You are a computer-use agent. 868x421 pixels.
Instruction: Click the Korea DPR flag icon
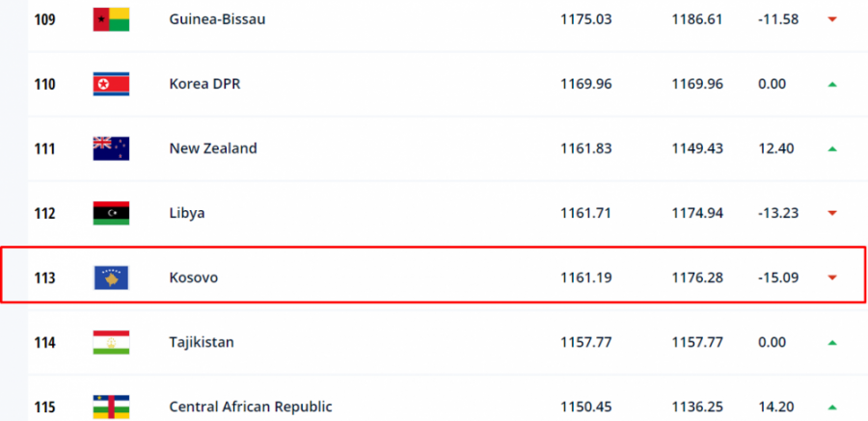(x=111, y=84)
